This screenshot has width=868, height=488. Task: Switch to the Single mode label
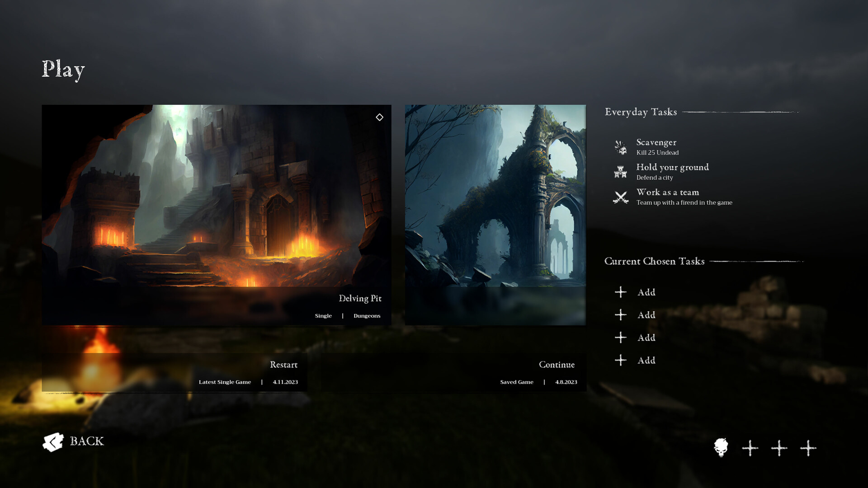click(x=323, y=315)
